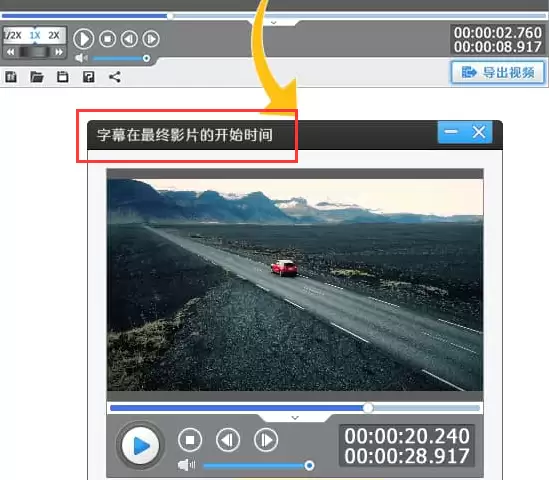
Task: Click the open folder icon in bottom toolbar
Action: [x=37, y=77]
